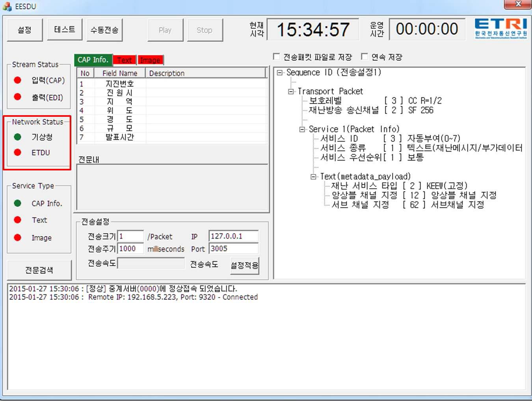Click the Play button
This screenshot has height=402, width=532.
point(165,30)
